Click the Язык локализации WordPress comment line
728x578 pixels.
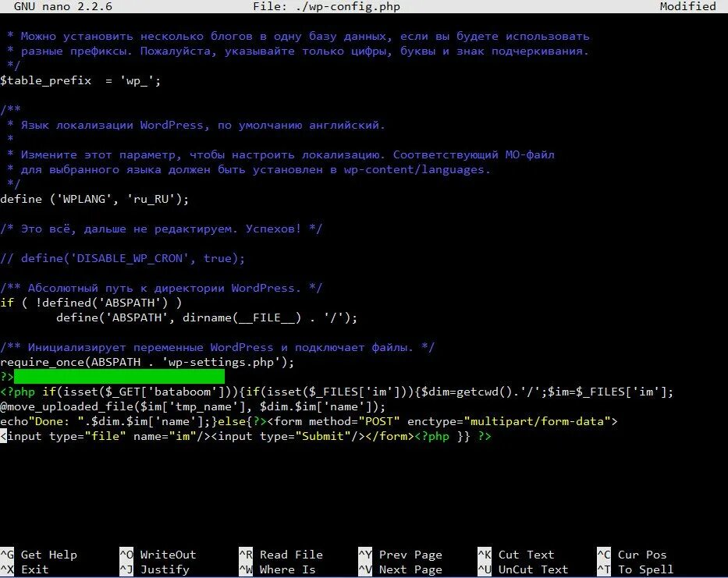(x=197, y=126)
